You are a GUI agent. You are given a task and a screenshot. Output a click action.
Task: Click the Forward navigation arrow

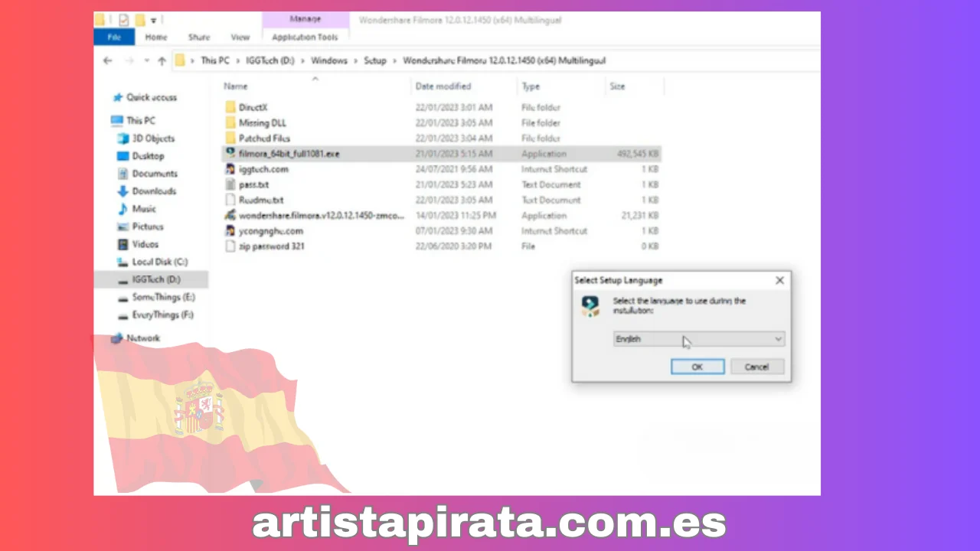(x=129, y=60)
